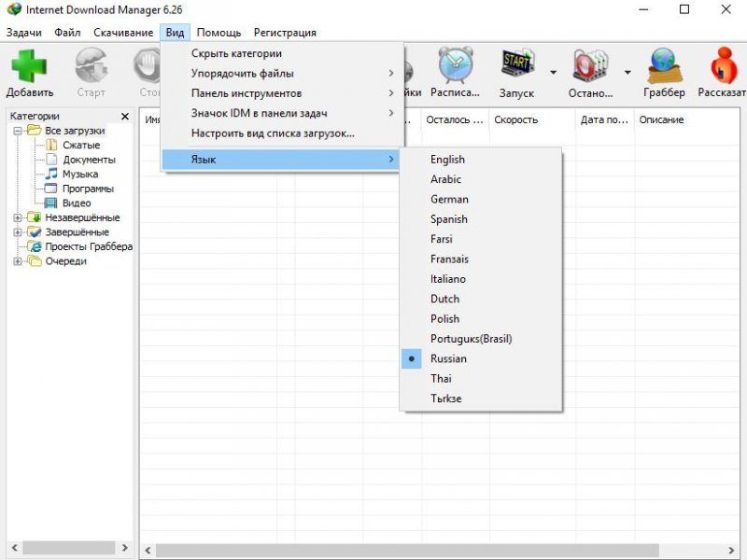This screenshot has height=560, width=747.
Task: Open the Панель инструментов submenu
Action: (x=281, y=93)
